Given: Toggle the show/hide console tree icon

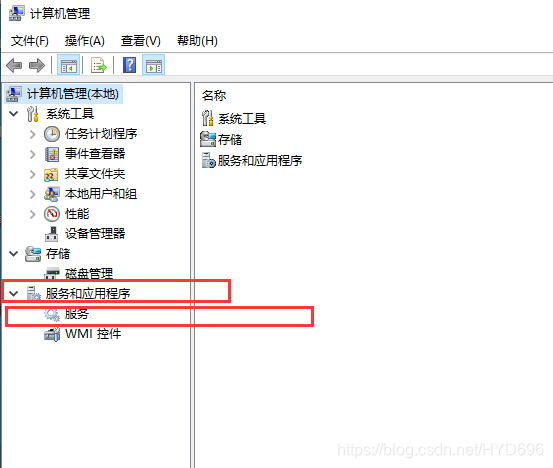Looking at the screenshot, I should pyautogui.click(x=68, y=65).
